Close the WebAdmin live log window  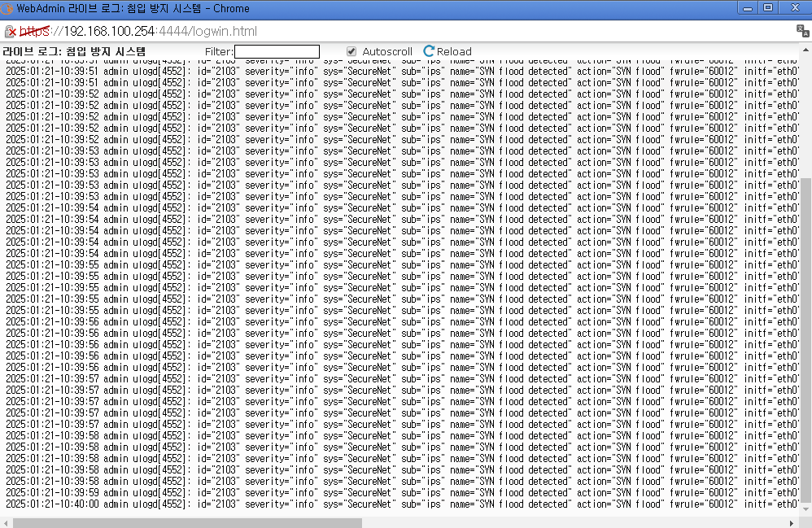pyautogui.click(x=795, y=8)
